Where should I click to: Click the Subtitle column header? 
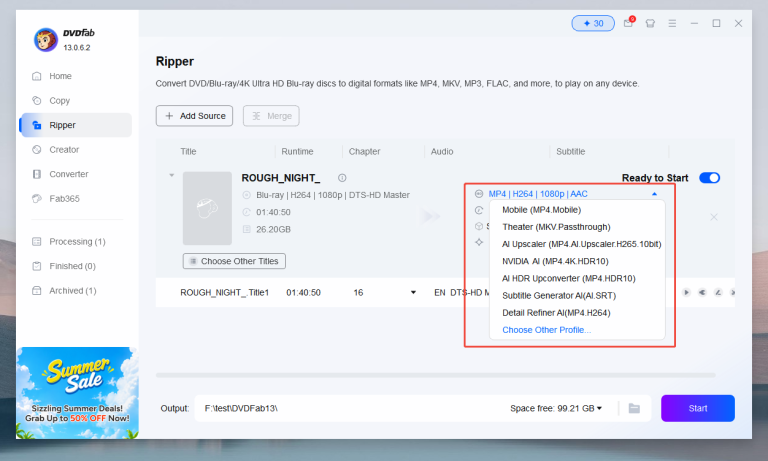[x=571, y=151]
